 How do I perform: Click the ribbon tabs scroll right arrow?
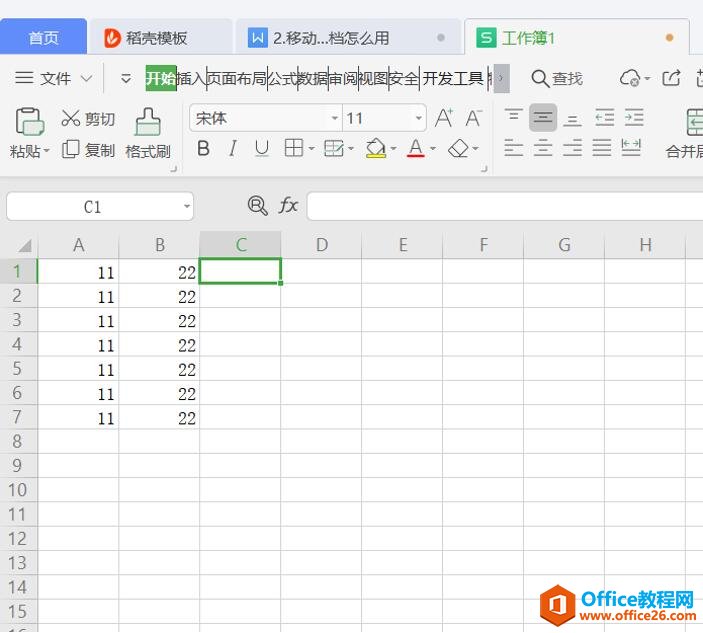[501, 78]
